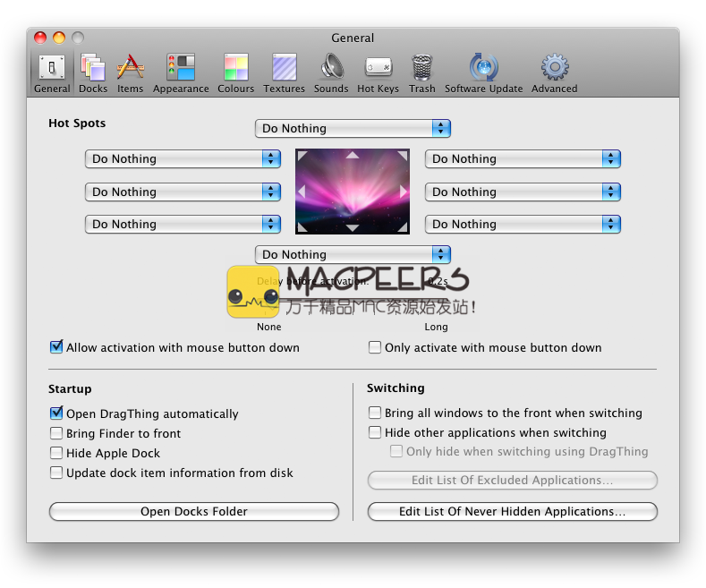Open the Docks preferences pane
The width and height of the screenshot is (706, 588).
[x=93, y=73]
